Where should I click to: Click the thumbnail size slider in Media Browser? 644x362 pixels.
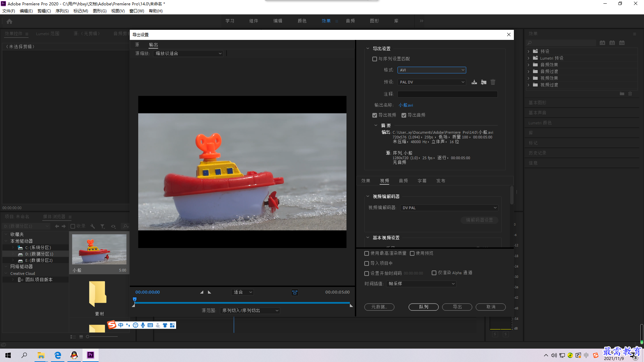click(x=88, y=337)
